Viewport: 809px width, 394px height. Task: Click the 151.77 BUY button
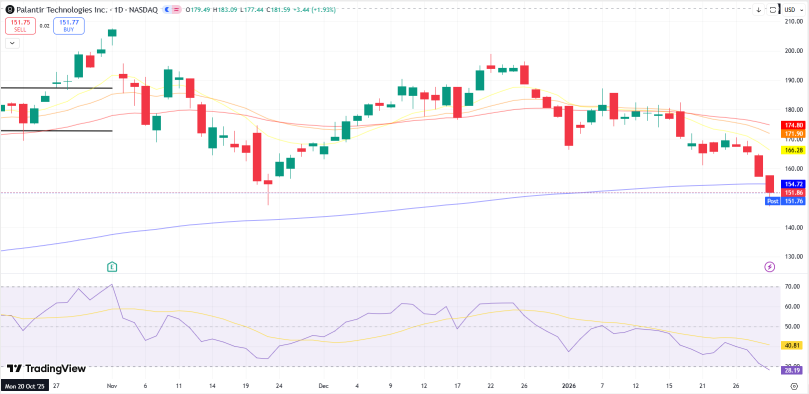point(69,26)
